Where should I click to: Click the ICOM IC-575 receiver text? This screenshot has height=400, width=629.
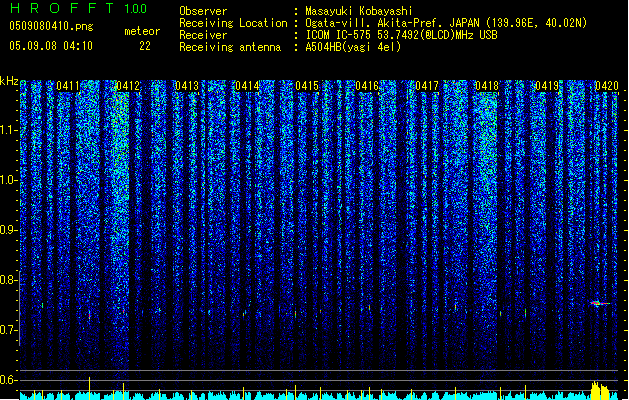(x=401, y=35)
